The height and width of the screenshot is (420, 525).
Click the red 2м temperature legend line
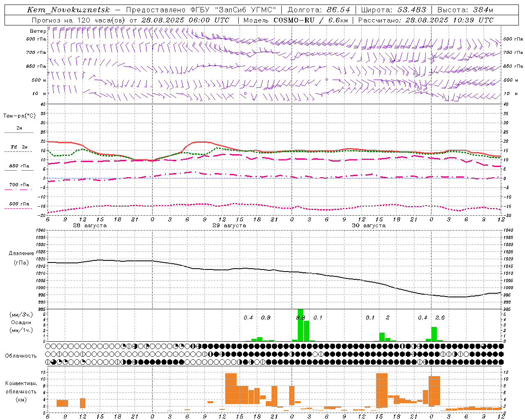click(19, 133)
